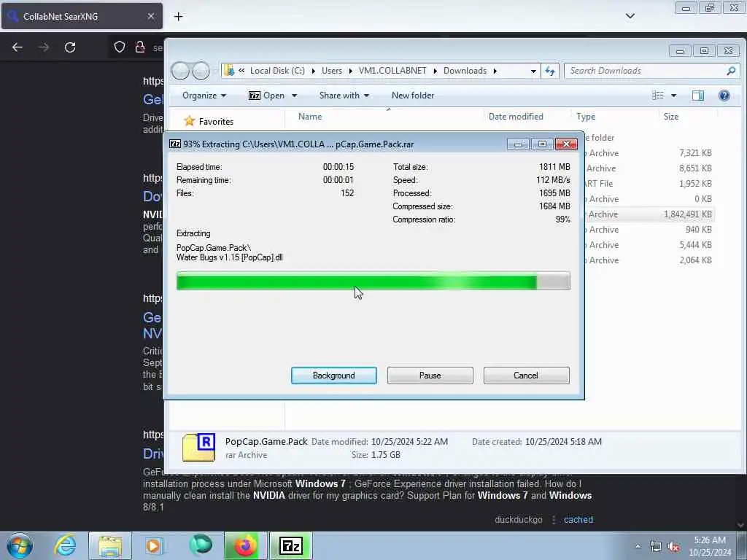Select Downloads in the address breadcrumb
Screen dimensions: 747x560
tap(465, 71)
